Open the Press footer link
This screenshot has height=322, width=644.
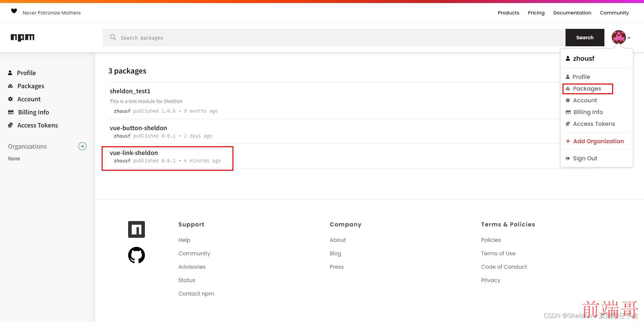337,267
